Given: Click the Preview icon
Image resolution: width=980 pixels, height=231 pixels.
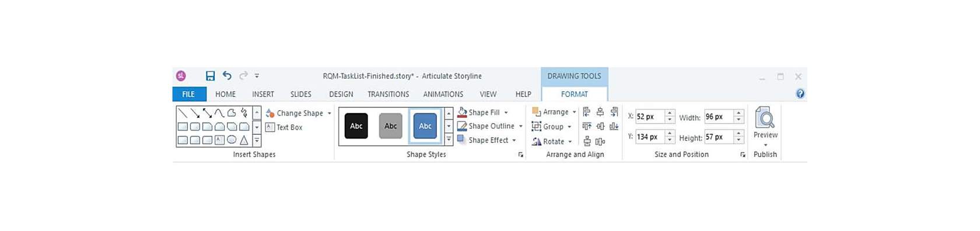Looking at the screenshot, I should click(x=765, y=118).
